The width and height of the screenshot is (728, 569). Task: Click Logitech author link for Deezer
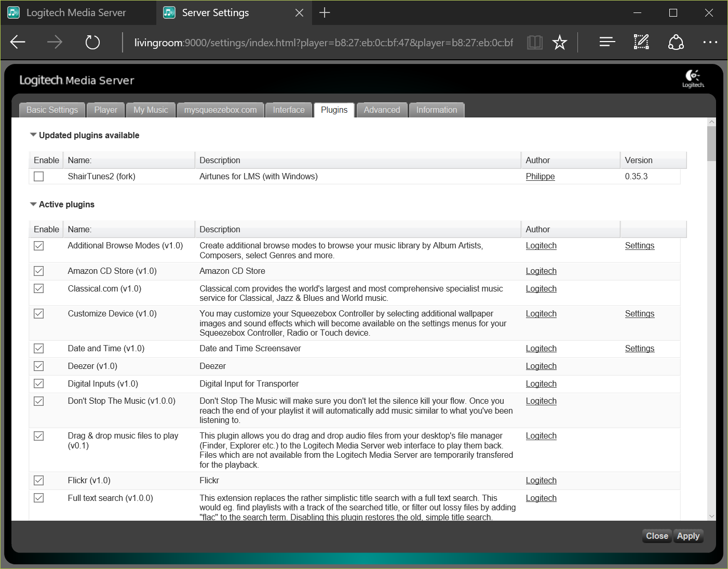click(x=541, y=366)
